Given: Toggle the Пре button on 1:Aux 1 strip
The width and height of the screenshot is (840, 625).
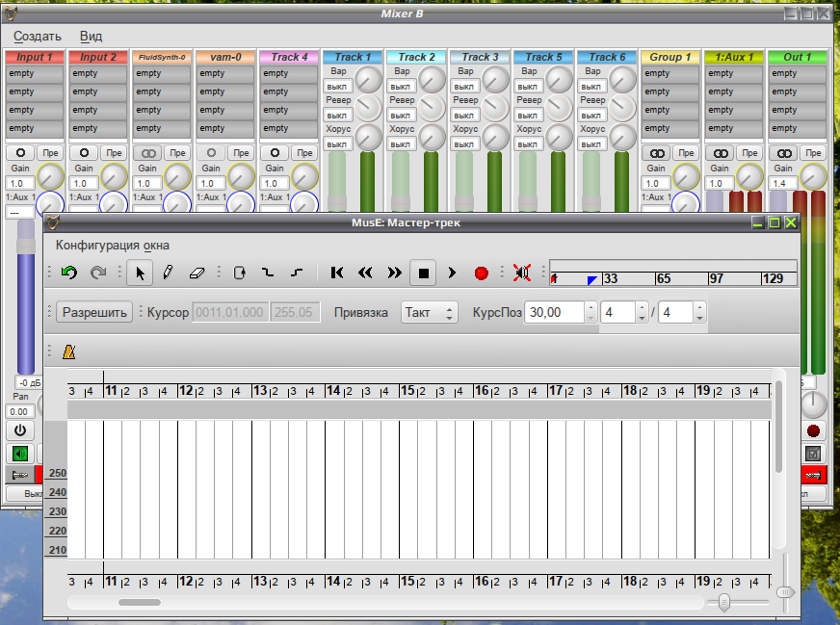Looking at the screenshot, I should pos(749,153).
